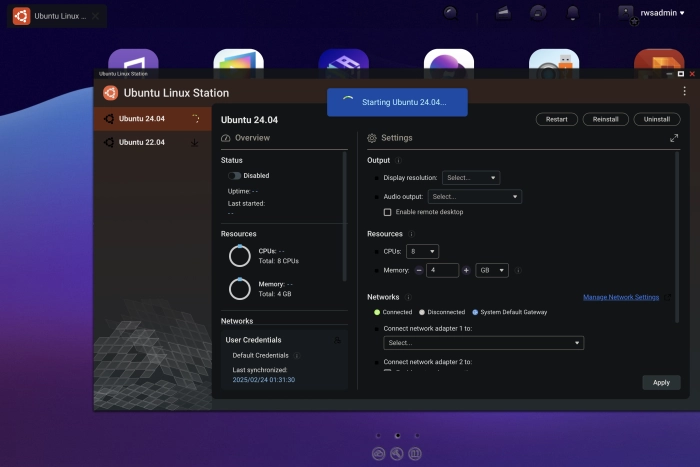Go to the first desktop page dot
The height and width of the screenshot is (467, 700).
pos(378,436)
